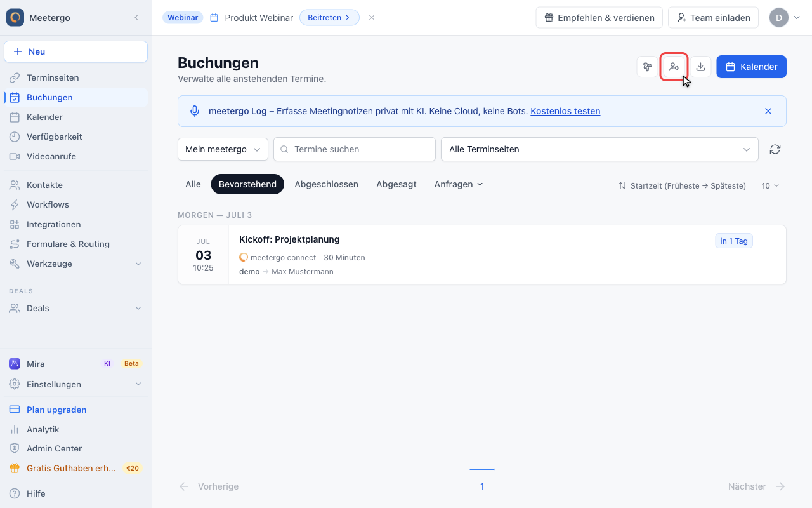Viewport: 812px width, 508px height.
Task: Click the Plan upgraden card icon
Action: 15,410
